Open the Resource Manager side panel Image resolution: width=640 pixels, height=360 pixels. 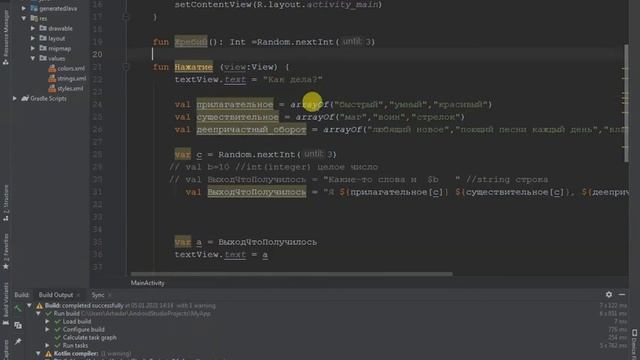pyautogui.click(x=6, y=37)
